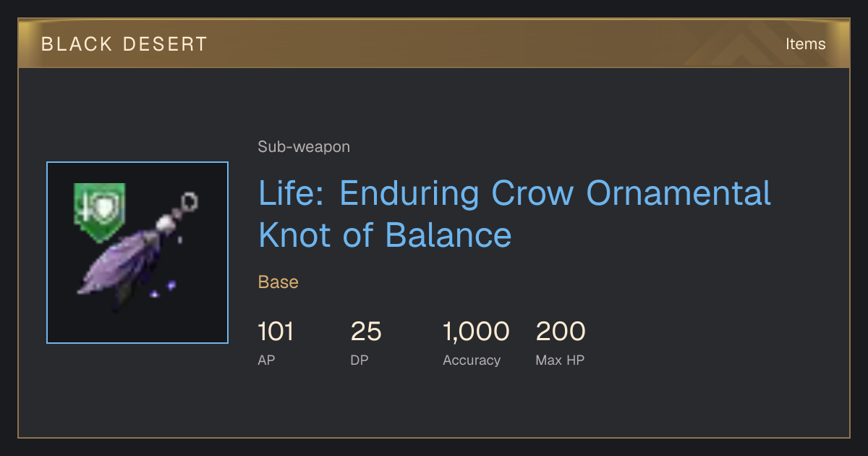Select the 1,000 Accuracy value

click(x=476, y=332)
